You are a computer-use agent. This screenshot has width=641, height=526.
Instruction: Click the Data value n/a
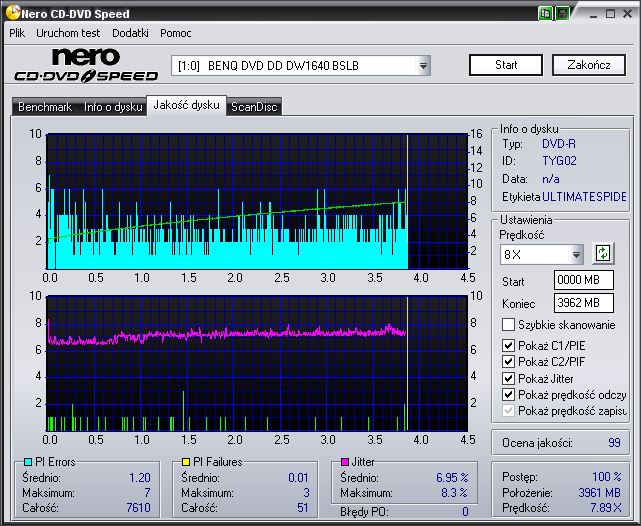click(551, 179)
